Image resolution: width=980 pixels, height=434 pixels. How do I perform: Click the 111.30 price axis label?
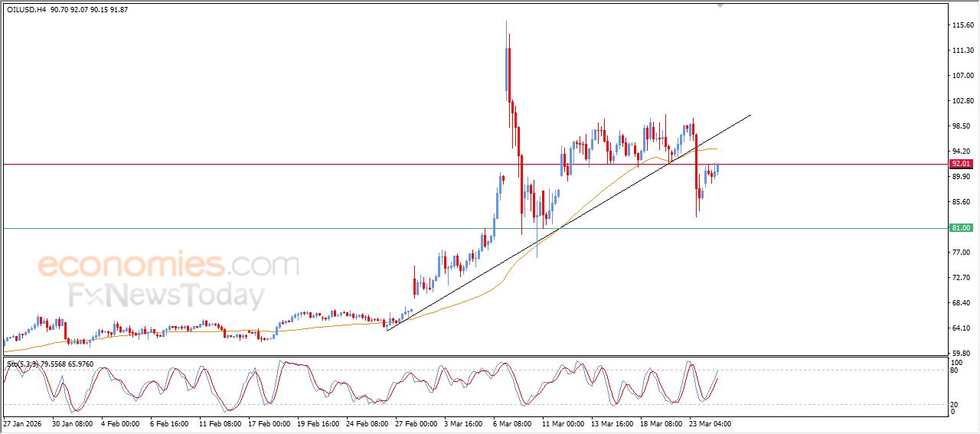(962, 51)
